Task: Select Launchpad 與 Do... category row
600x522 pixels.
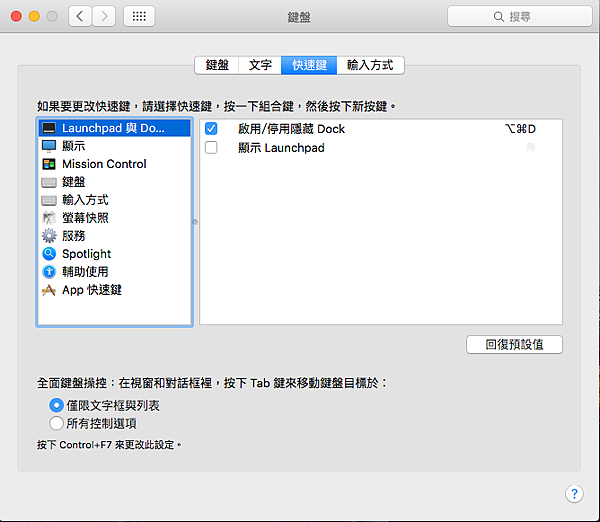Action: (x=114, y=128)
